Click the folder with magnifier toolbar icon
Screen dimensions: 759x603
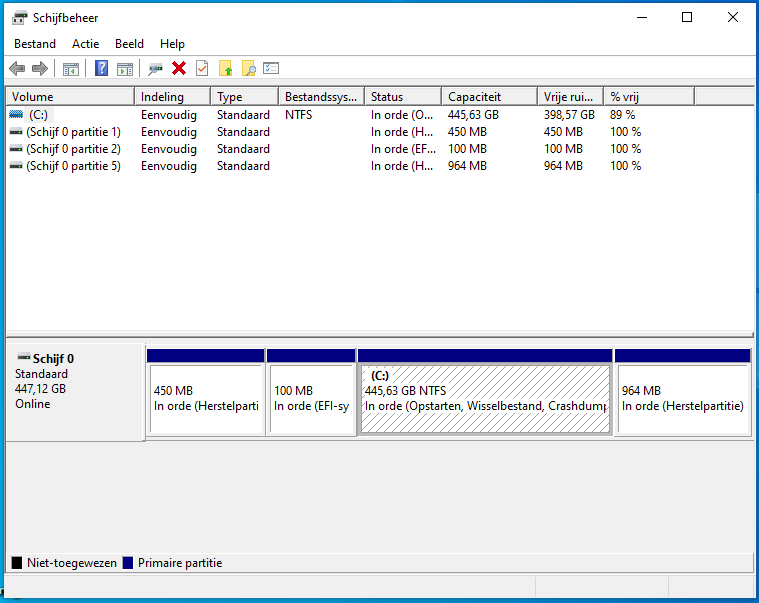point(248,68)
